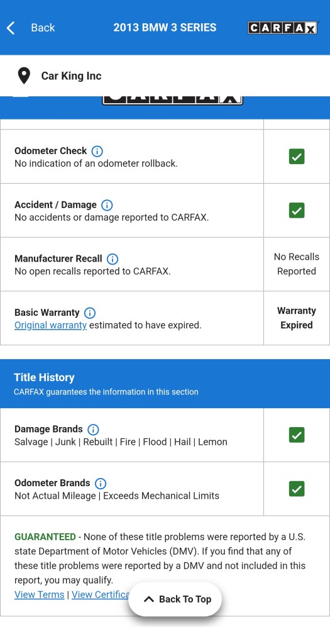Open info icon for Accident / Damage
Viewport: 330px width, 644px height.
[107, 205]
